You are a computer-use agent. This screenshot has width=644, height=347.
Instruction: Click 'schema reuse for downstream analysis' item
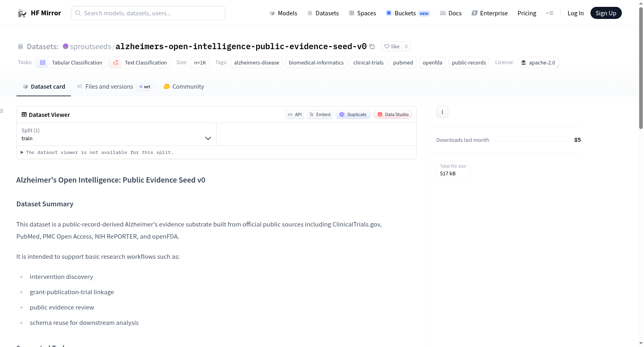click(x=84, y=323)
